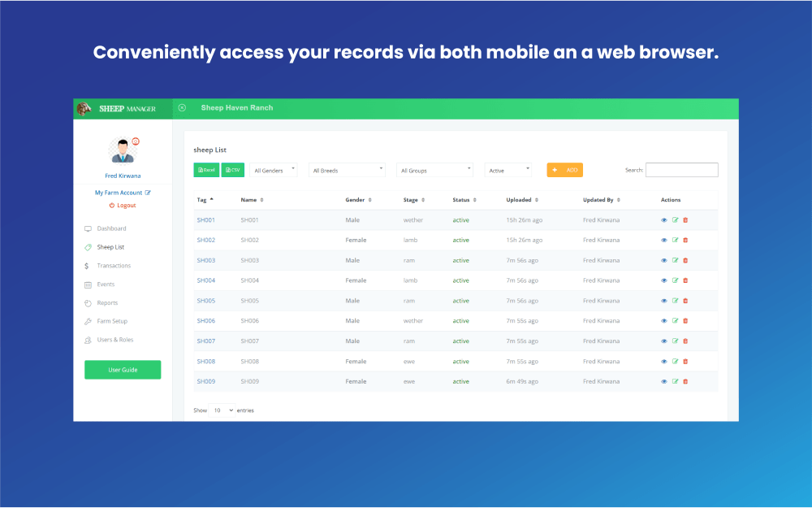The image size is (812, 508).
Task: Open the Active status filter dropdown
Action: pos(508,170)
